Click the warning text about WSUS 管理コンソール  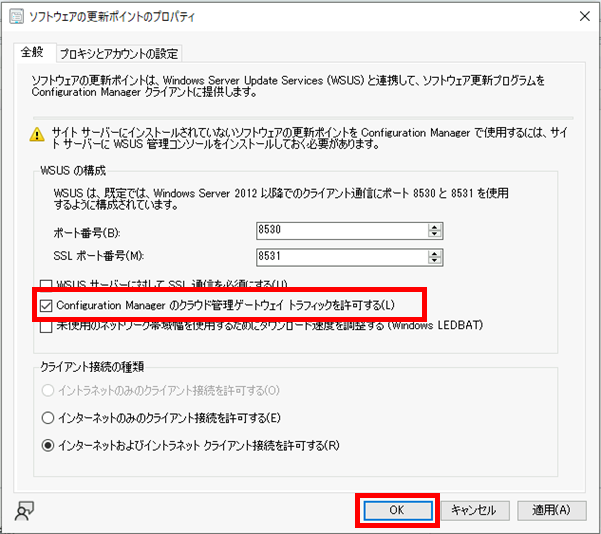click(310, 138)
